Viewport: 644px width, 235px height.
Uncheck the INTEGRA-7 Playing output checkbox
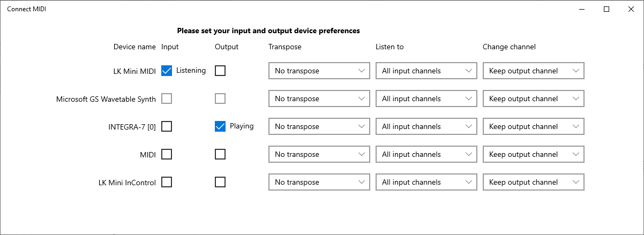pyautogui.click(x=220, y=126)
